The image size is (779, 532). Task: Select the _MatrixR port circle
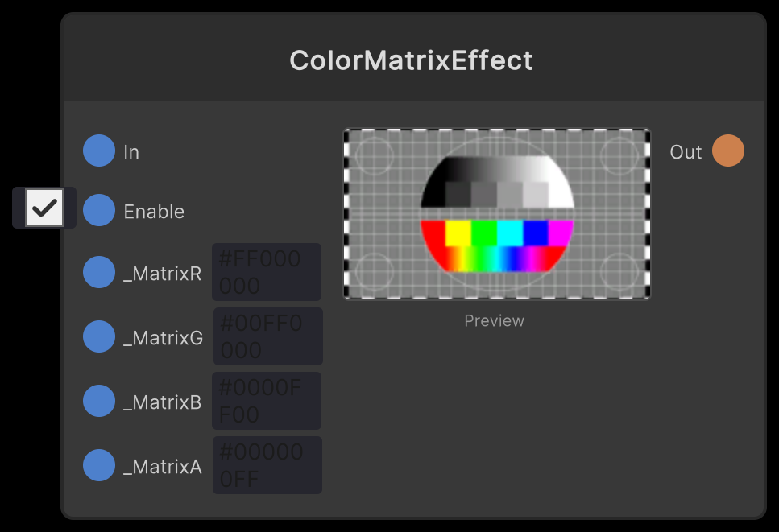point(98,272)
